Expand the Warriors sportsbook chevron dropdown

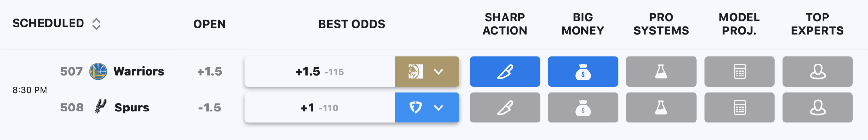438,71
